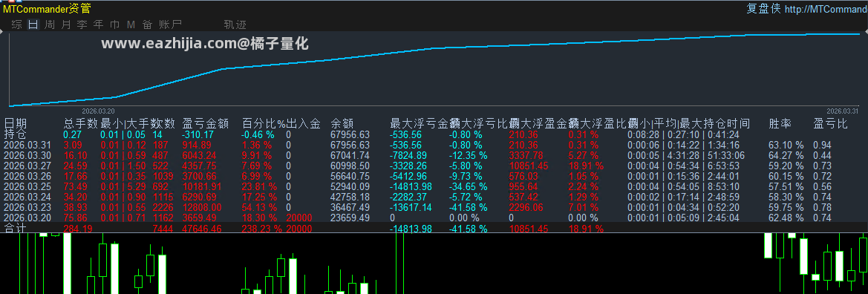This screenshot has height=294, width=868.
Task: Switch to the 综 summary tab
Action: point(16,24)
